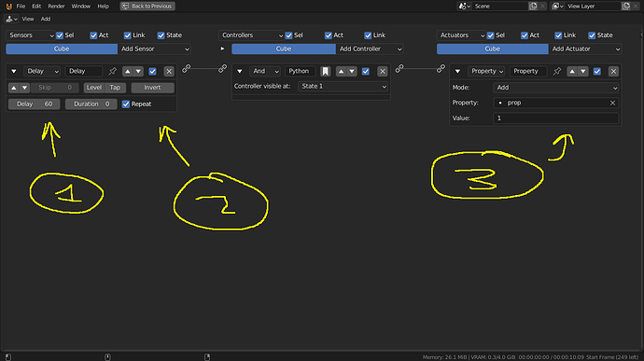Toggle the Tap button

115,88
